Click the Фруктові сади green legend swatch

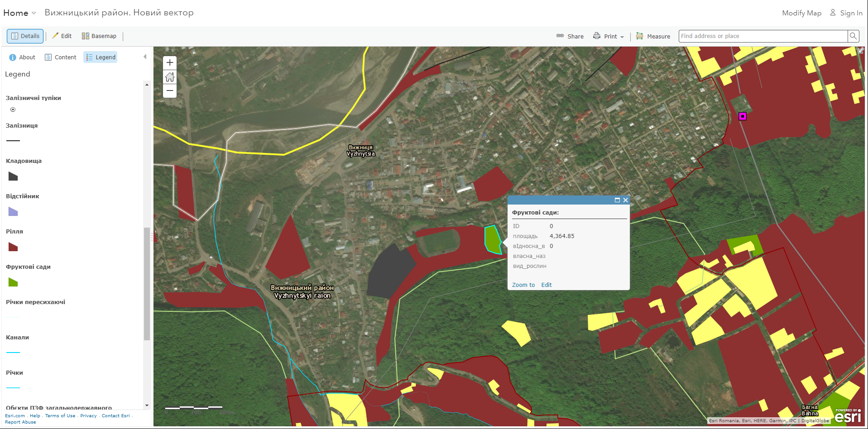click(x=13, y=282)
